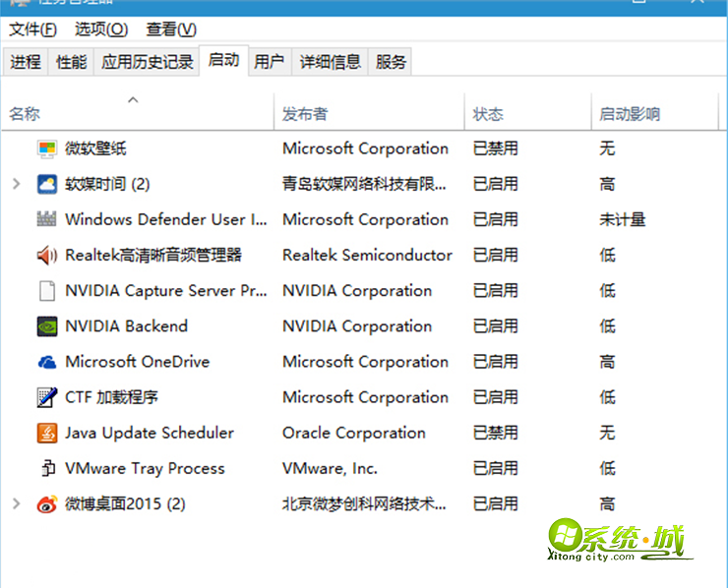The width and height of the screenshot is (728, 588).
Task: Expand the 微博桌面2015 (2) group
Action: (17, 504)
